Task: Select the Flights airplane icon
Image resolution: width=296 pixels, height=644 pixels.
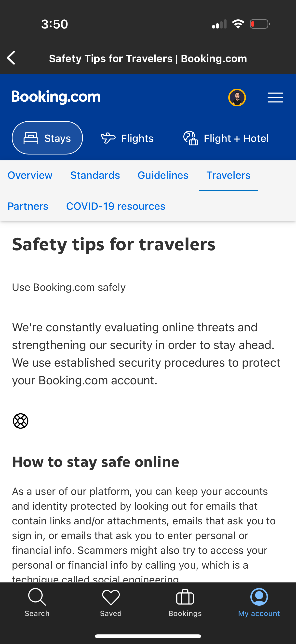Action: tap(108, 138)
